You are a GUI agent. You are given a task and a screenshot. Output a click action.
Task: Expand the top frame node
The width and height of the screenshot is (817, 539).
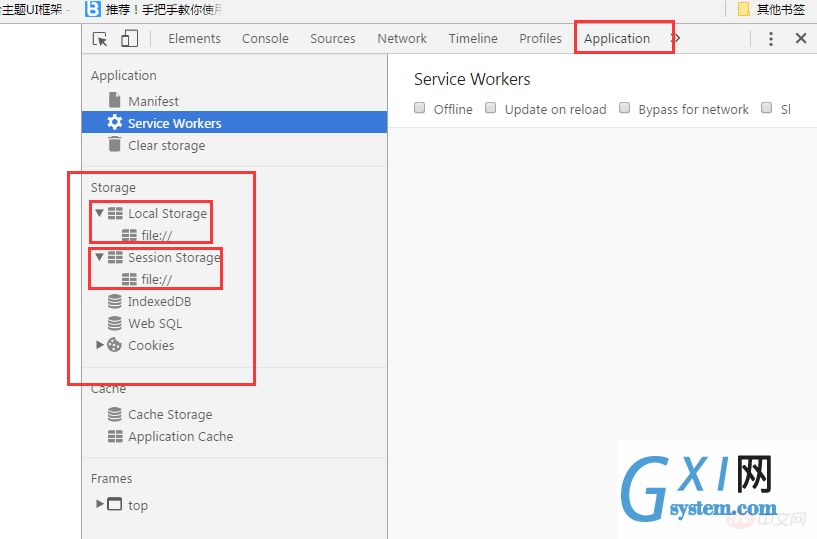click(x=99, y=504)
